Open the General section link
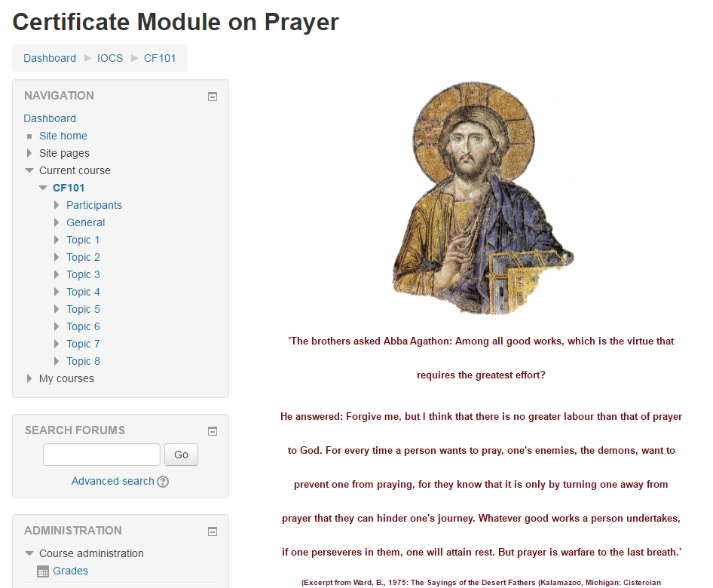The width and height of the screenshot is (713, 588). click(x=85, y=222)
